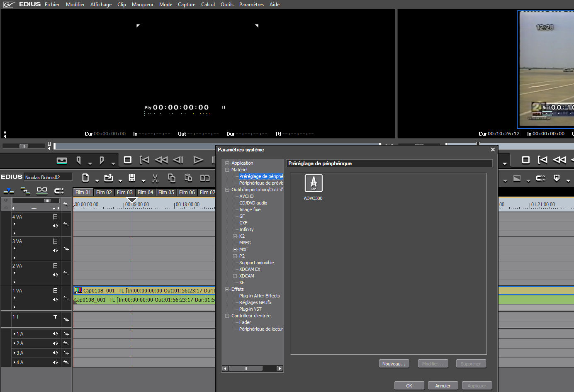Image resolution: width=574 pixels, height=392 pixels.
Task: Click the paste icon in timeline toolbar
Action: click(188, 178)
